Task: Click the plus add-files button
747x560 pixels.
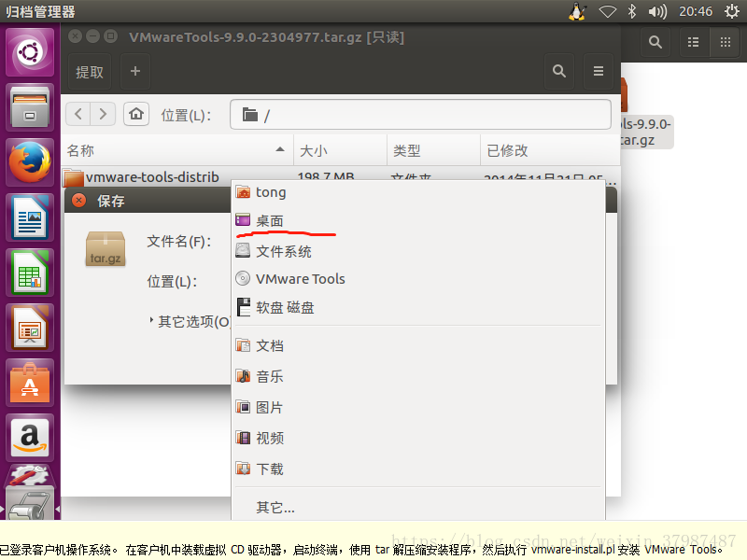Action: pyautogui.click(x=135, y=72)
